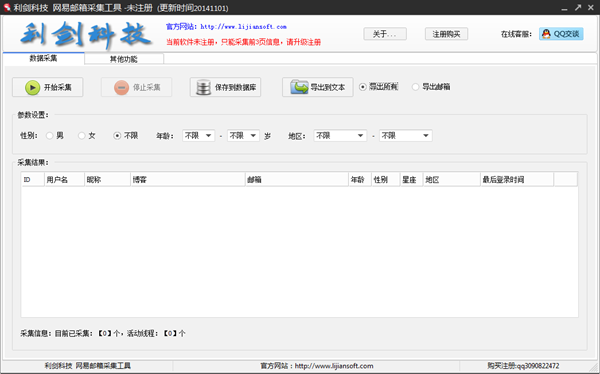This screenshot has height=374, width=600.
Task: Click 保存到数据库 button label
Action: 235,87
